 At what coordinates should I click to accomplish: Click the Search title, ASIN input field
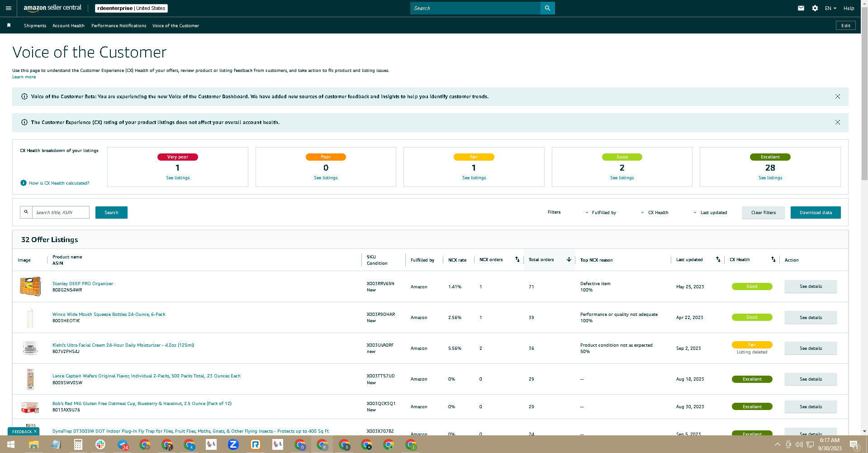point(61,212)
